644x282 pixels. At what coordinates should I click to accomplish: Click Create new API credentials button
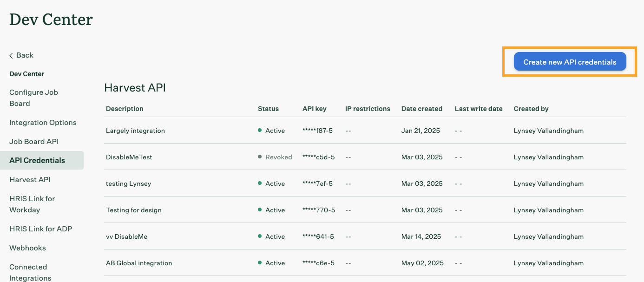pyautogui.click(x=570, y=62)
